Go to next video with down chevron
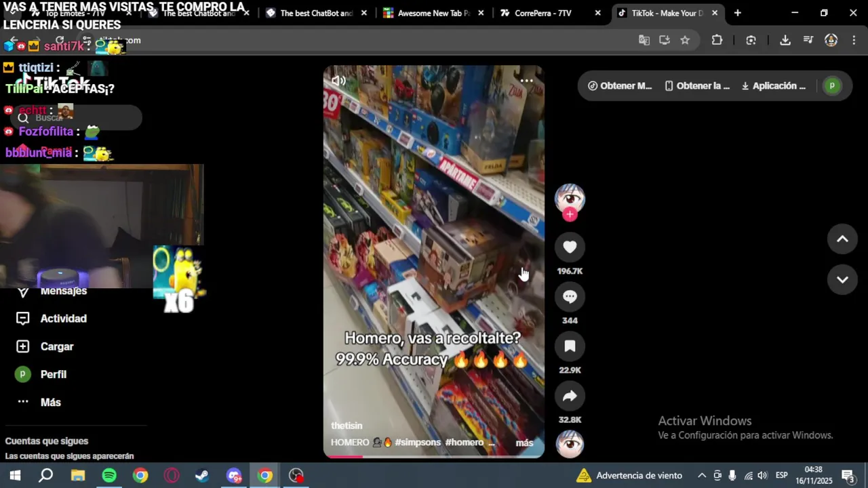Screen dimensions: 868x488 tap(842, 279)
